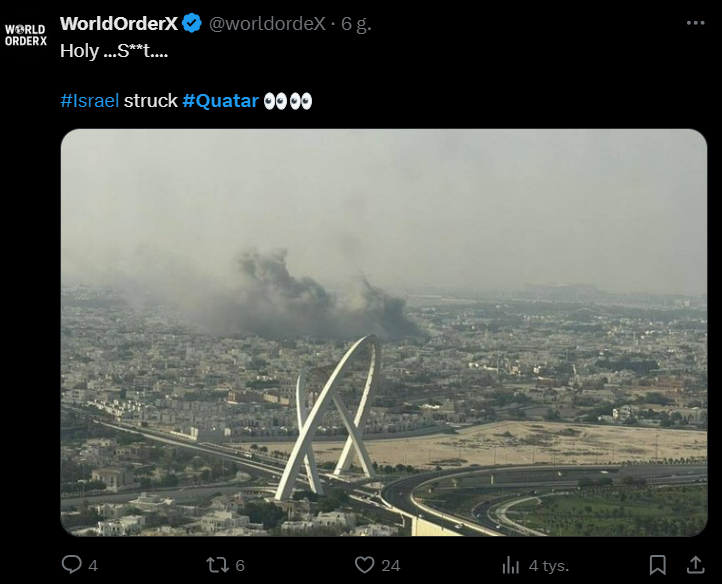Open the share arrow icon

point(695,565)
